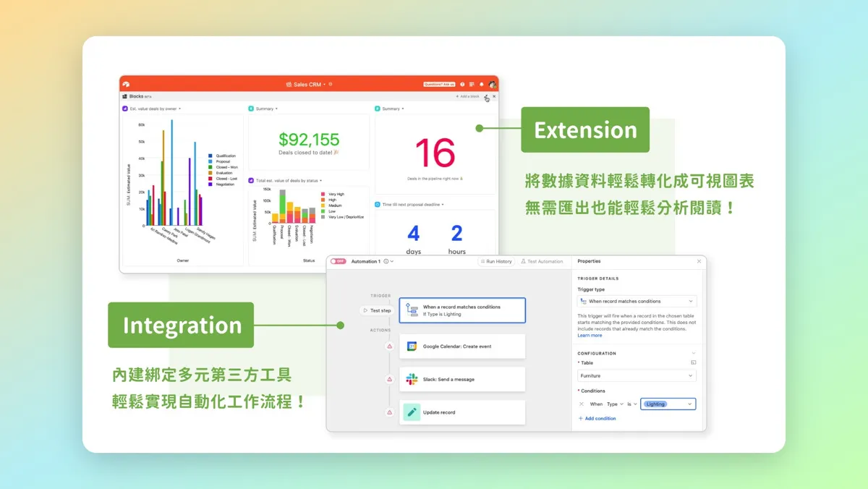Select the When a record matches conditions trigger card
The width and height of the screenshot is (868, 489).
click(x=462, y=310)
